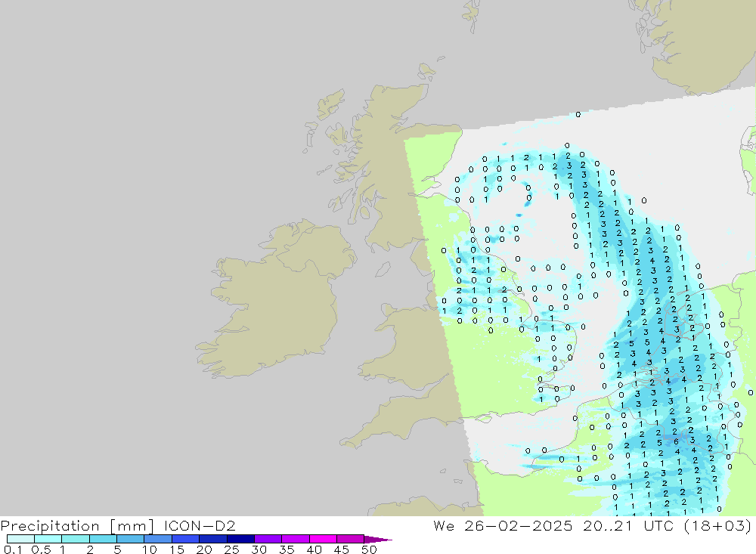The width and height of the screenshot is (756, 554).
Task: Click the forecast offset text "(18+03)"
Action: coord(717,525)
